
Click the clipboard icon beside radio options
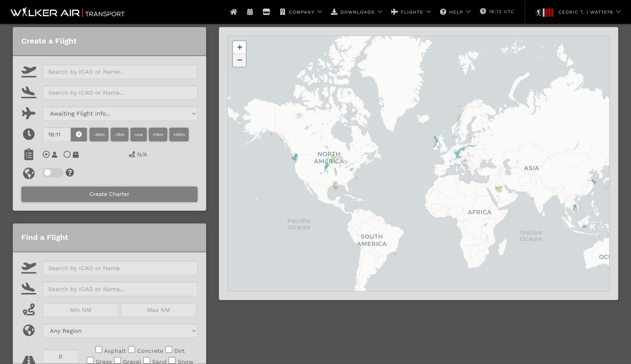(x=29, y=154)
